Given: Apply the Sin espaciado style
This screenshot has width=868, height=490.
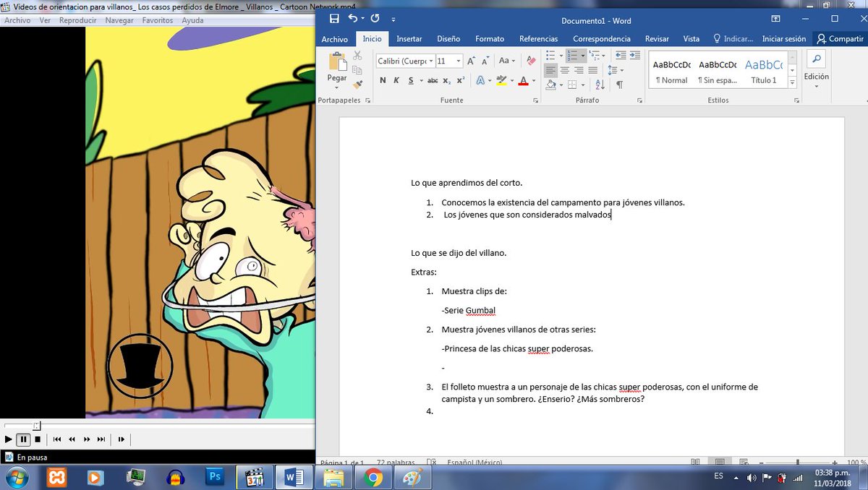Looking at the screenshot, I should (x=718, y=71).
